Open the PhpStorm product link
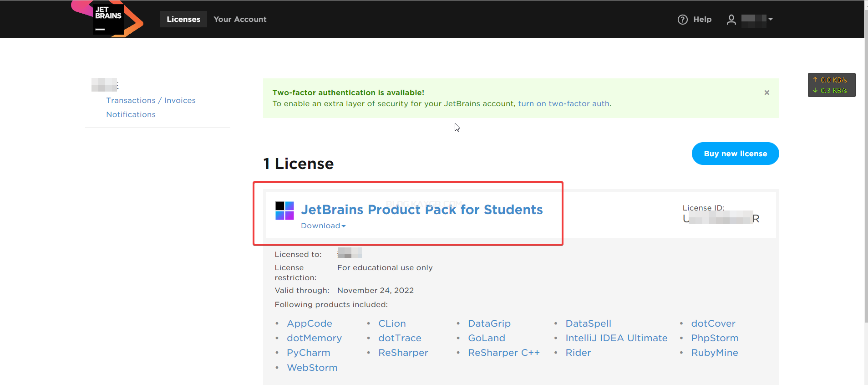 point(715,338)
